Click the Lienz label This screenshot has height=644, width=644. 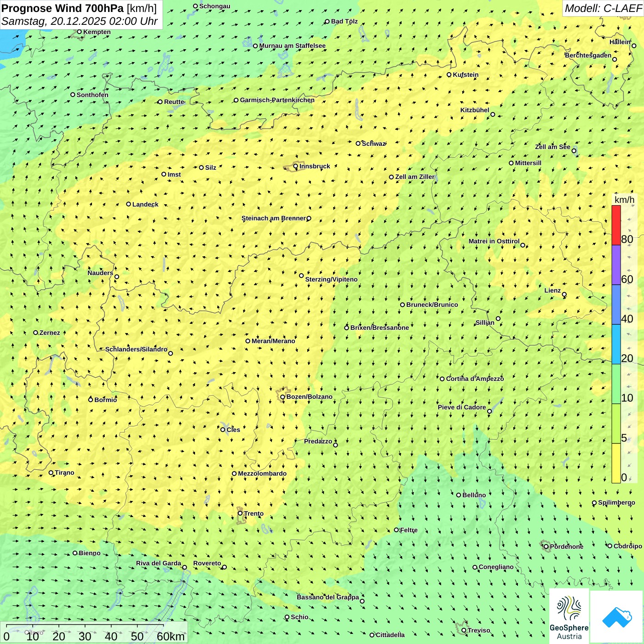pos(552,290)
